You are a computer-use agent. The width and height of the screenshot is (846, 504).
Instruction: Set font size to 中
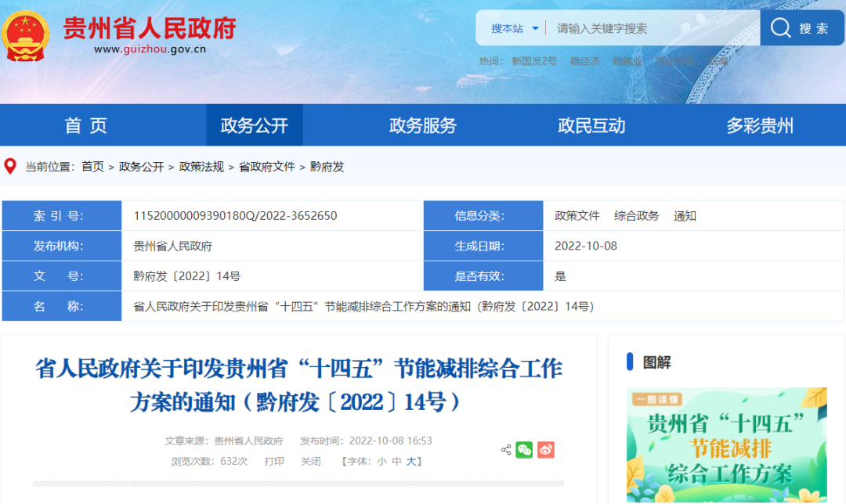(396, 462)
